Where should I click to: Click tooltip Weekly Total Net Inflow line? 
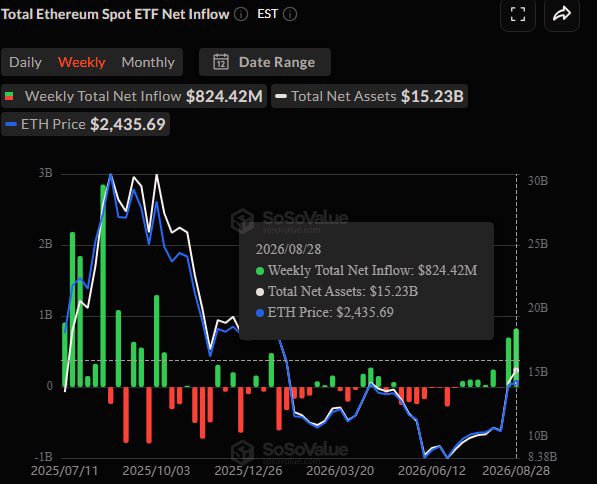pos(366,270)
